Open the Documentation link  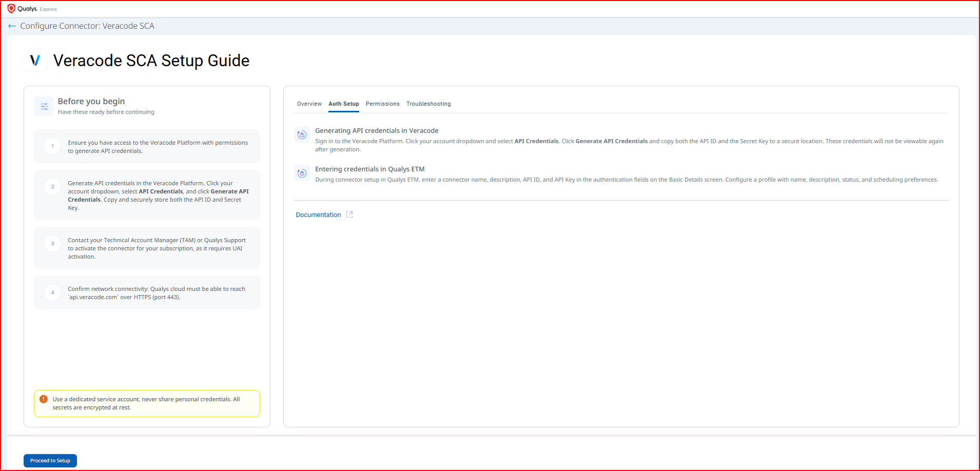tap(318, 215)
